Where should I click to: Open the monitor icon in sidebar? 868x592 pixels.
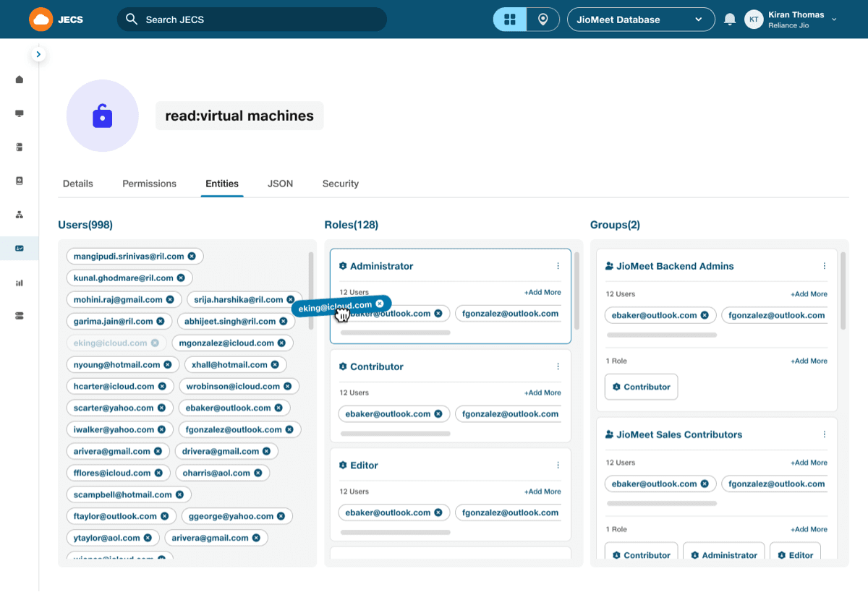coord(20,113)
